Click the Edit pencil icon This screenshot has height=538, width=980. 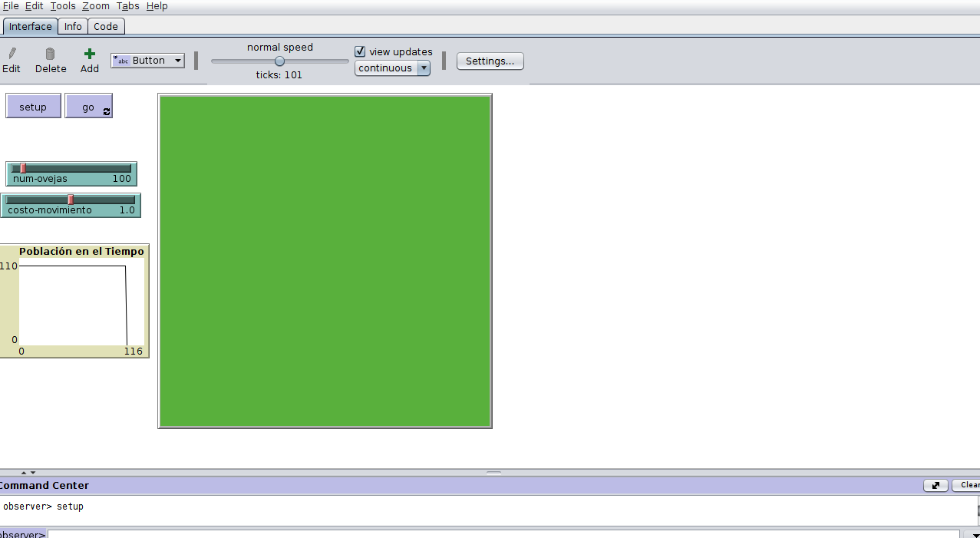(12, 54)
